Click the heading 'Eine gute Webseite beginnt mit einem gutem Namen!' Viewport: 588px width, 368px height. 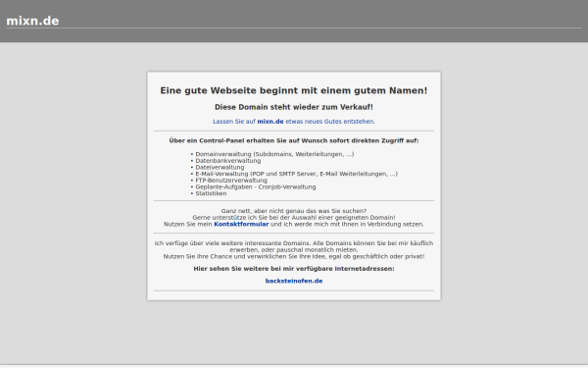point(294,90)
